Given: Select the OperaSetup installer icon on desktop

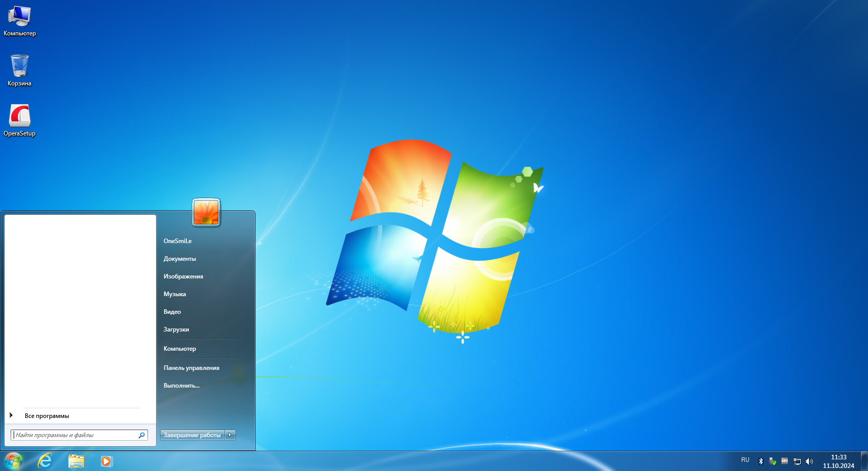Looking at the screenshot, I should pyautogui.click(x=20, y=120).
